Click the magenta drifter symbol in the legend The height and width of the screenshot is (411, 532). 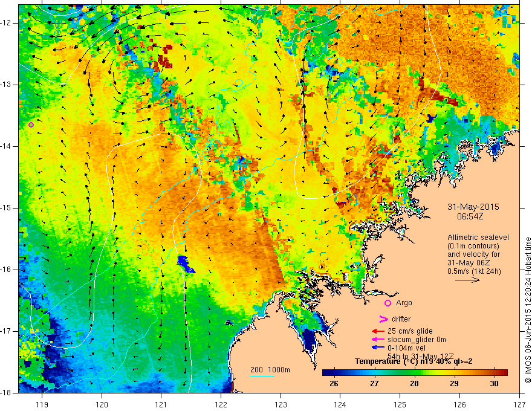coord(383,319)
